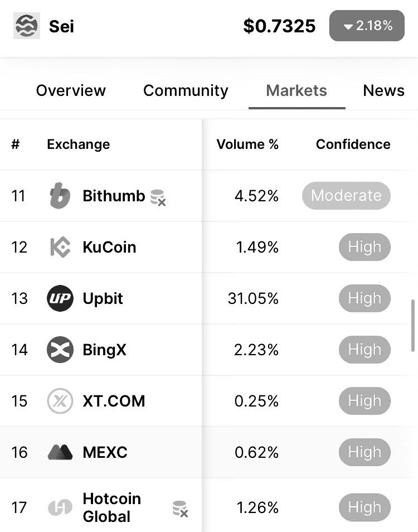Switch to the News tab
418x532 pixels.
click(x=383, y=90)
